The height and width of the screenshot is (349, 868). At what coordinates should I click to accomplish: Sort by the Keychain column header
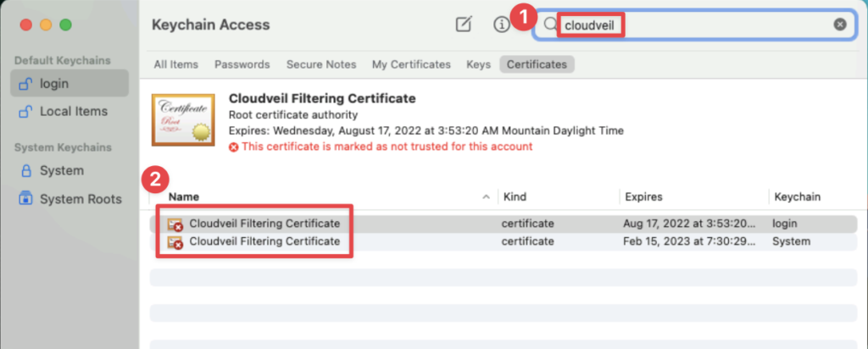pyautogui.click(x=797, y=197)
